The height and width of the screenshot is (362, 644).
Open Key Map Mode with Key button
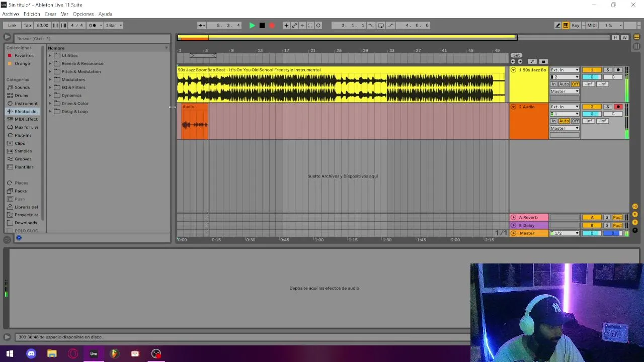tap(576, 25)
